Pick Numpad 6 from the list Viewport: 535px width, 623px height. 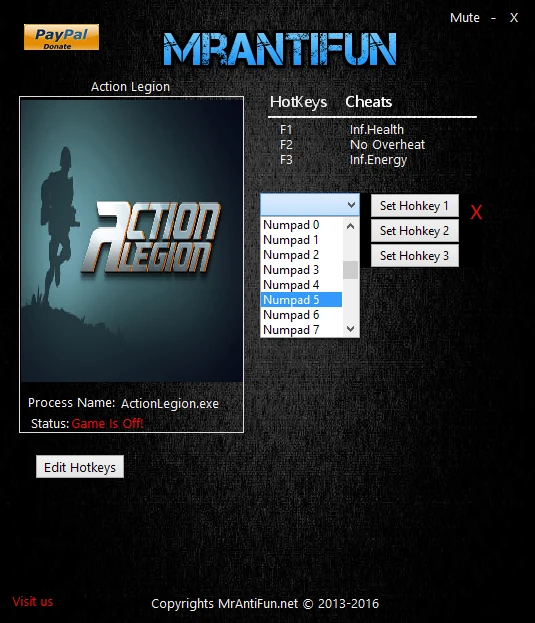301,315
